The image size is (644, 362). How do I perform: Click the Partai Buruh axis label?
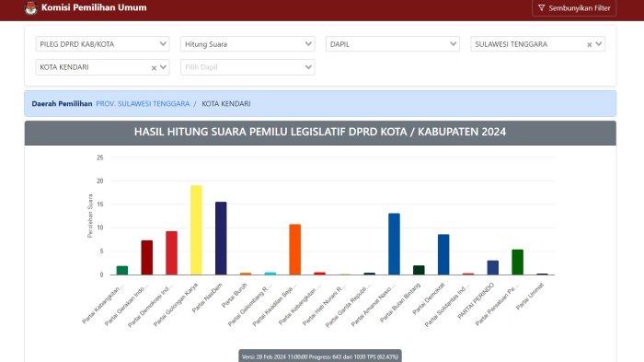coord(235,295)
